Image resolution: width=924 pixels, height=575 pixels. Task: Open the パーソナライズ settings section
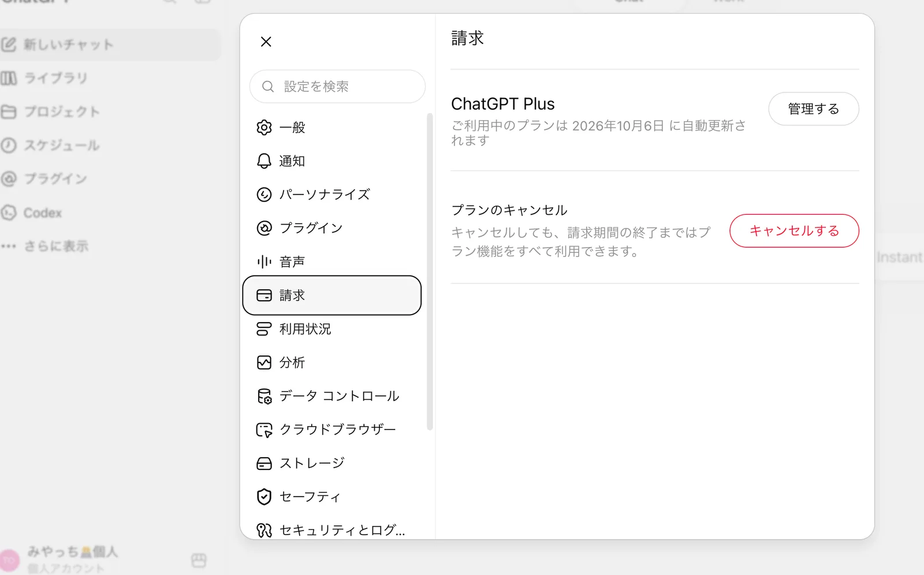[x=332, y=195]
